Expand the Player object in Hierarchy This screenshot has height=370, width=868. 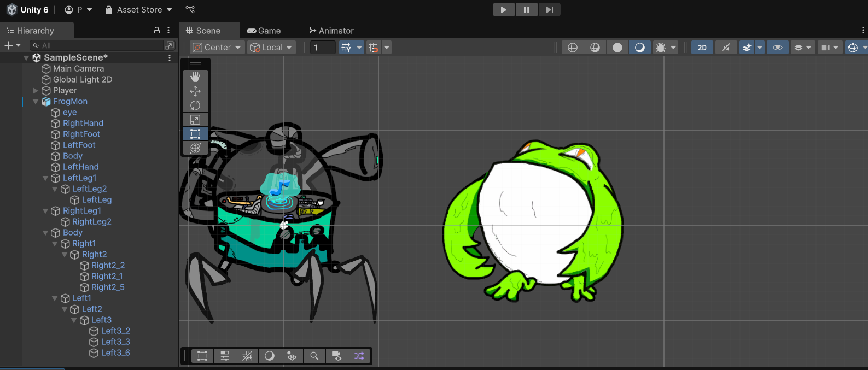tap(36, 91)
